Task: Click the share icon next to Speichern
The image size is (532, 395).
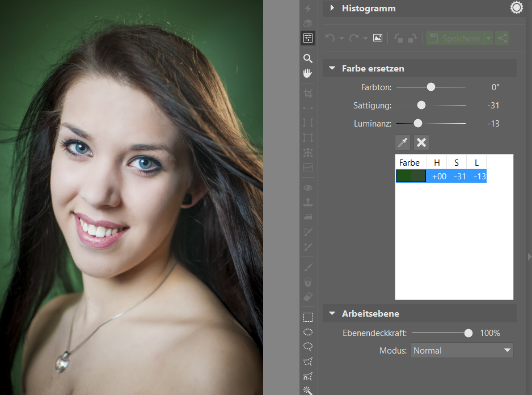Action: pos(503,38)
